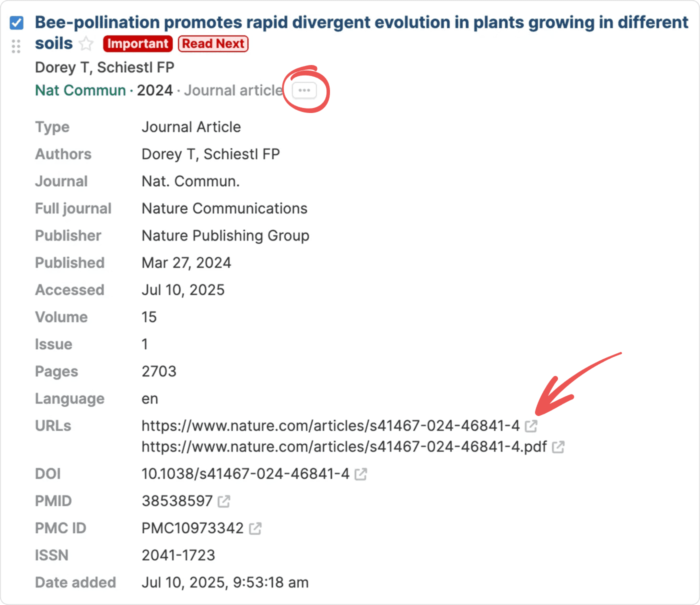Collapse details with the ellipsis button

(304, 90)
